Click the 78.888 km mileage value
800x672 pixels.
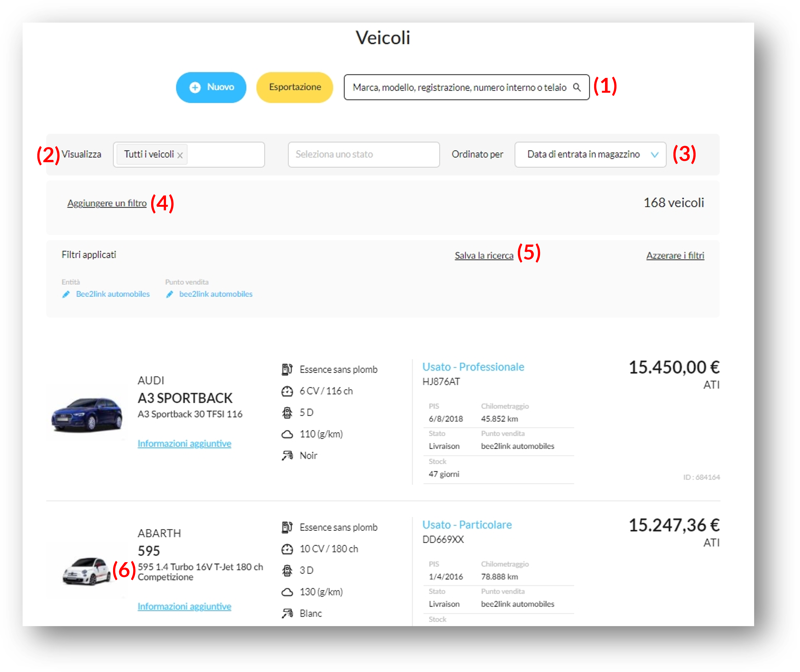tap(499, 577)
